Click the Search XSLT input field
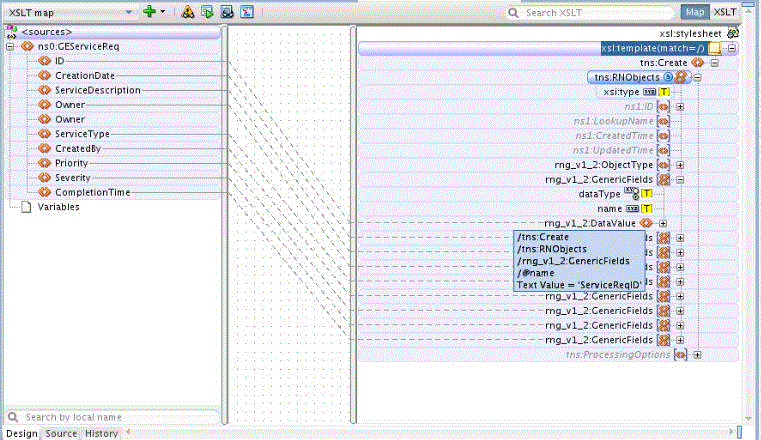 (x=598, y=13)
